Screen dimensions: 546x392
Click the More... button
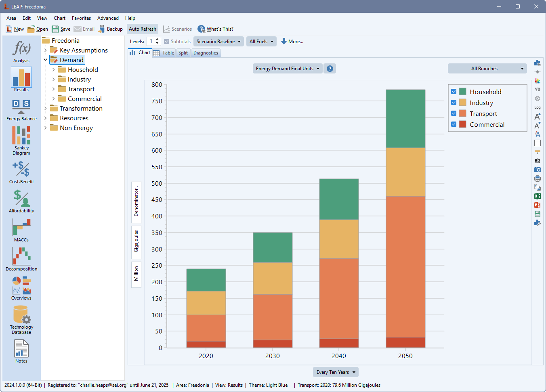[x=292, y=42]
